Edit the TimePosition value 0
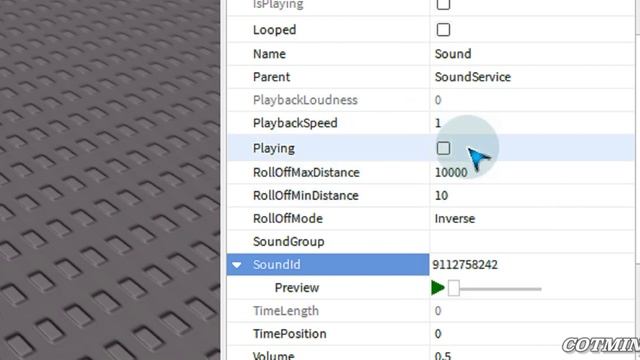The height and width of the screenshot is (360, 640). (438, 334)
